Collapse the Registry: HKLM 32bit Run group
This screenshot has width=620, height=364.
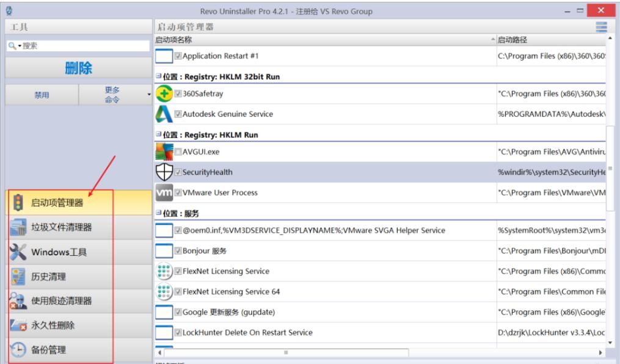pos(158,77)
